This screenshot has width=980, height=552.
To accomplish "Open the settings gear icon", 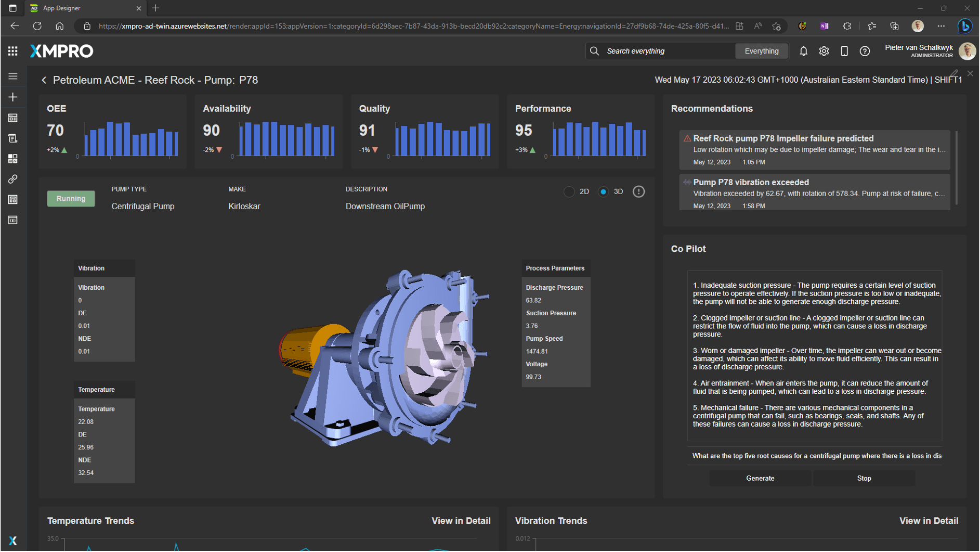I will pyautogui.click(x=824, y=51).
